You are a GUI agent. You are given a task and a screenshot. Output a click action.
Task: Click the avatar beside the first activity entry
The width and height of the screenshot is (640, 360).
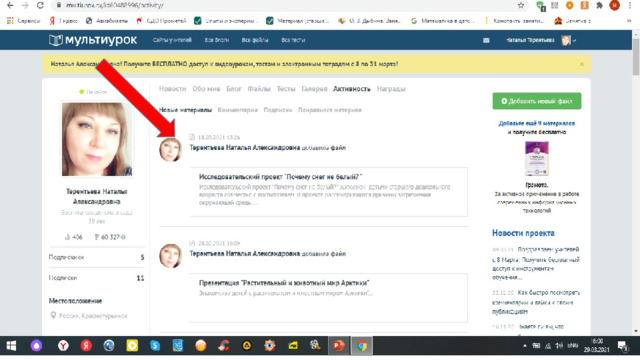[x=170, y=149]
